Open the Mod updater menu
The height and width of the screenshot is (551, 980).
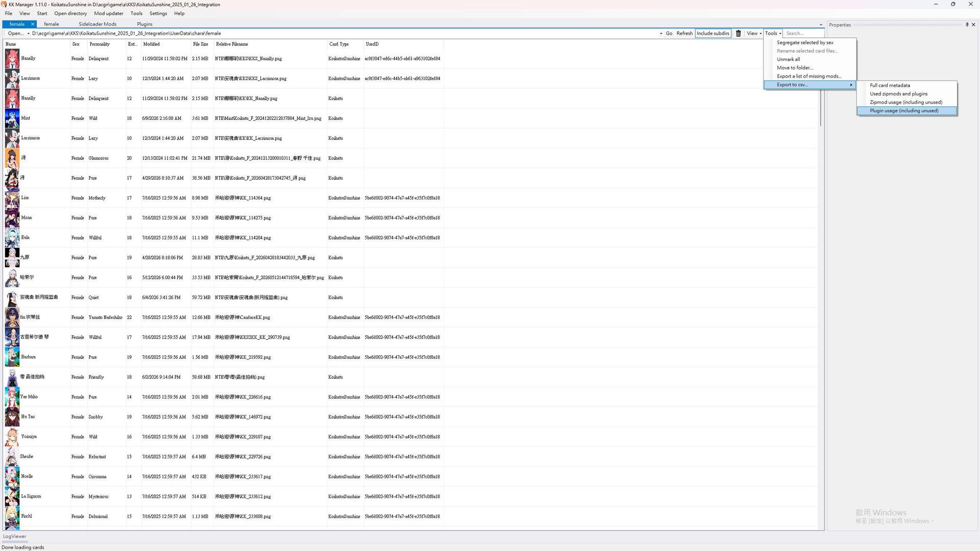coord(109,13)
